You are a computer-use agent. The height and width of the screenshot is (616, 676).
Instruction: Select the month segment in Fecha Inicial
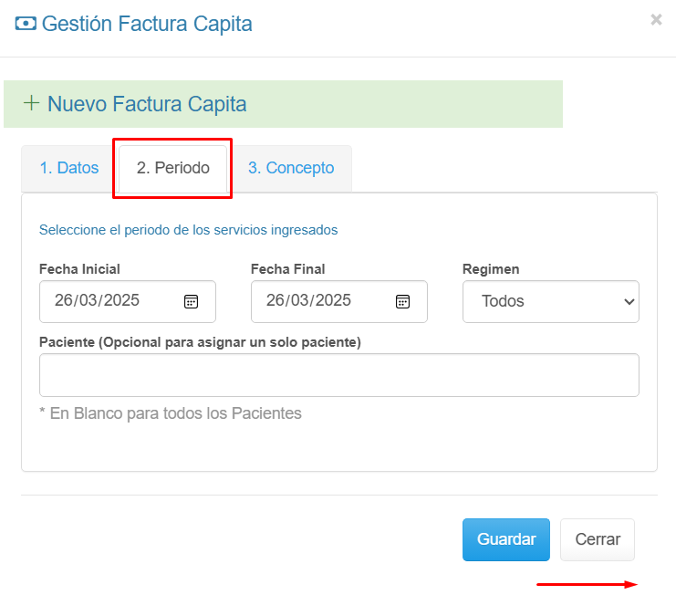88,300
